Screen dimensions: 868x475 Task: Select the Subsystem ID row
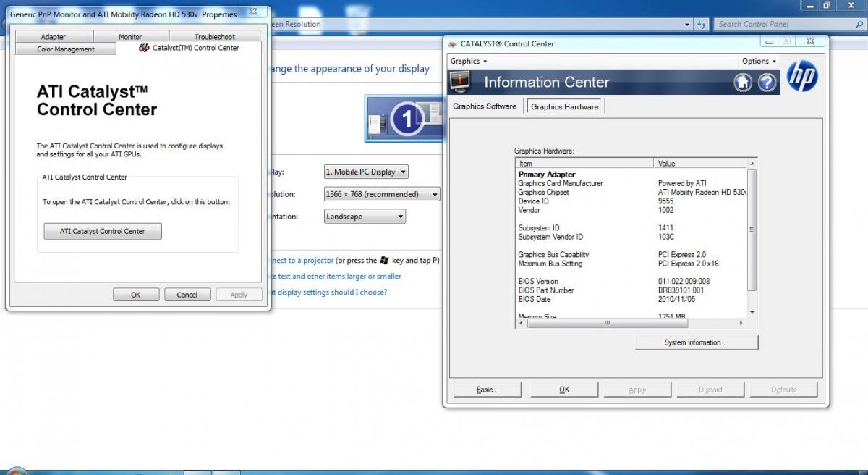coord(631,228)
